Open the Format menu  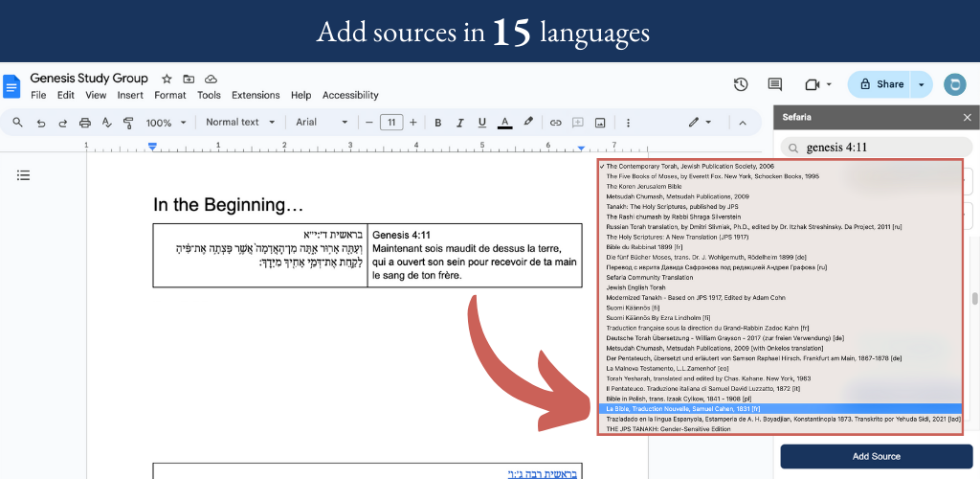[170, 95]
